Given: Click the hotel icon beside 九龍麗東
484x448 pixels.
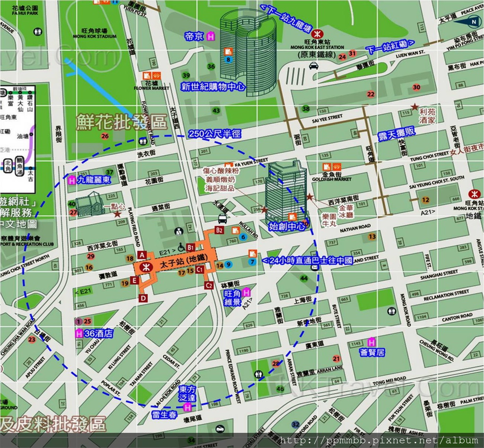Looking at the screenshot, I should click(72, 180).
